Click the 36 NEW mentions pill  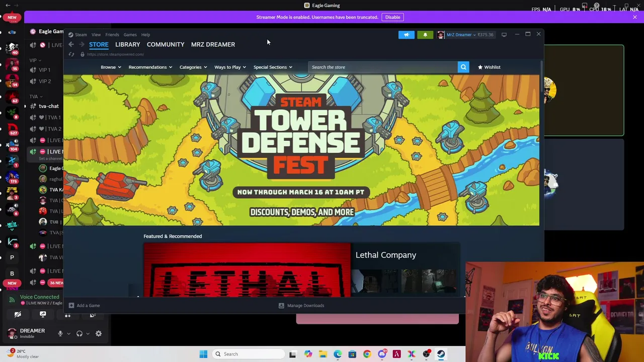[56, 283]
